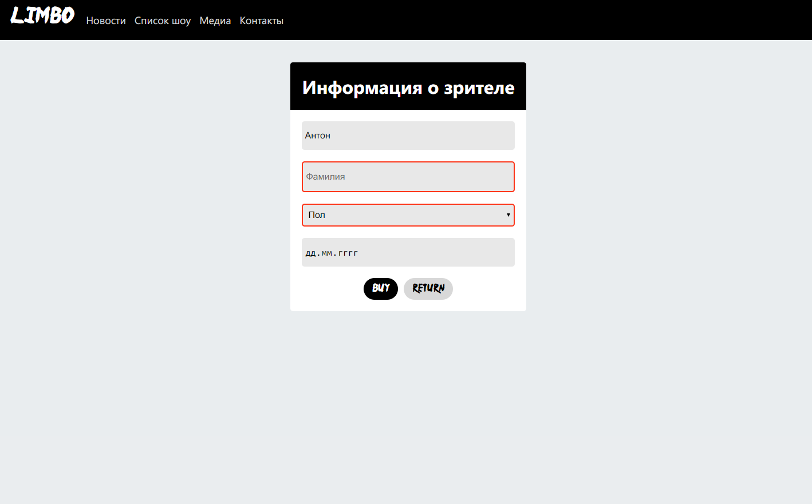Open the Новости page
Screen dimensions: 812x504
click(106, 21)
